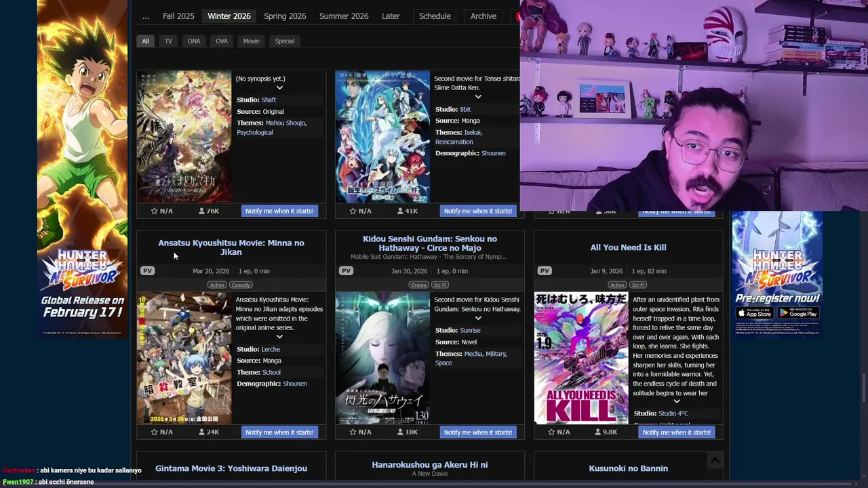Click the score star on the Shaft card
The width and height of the screenshot is (868, 488).
(155, 211)
